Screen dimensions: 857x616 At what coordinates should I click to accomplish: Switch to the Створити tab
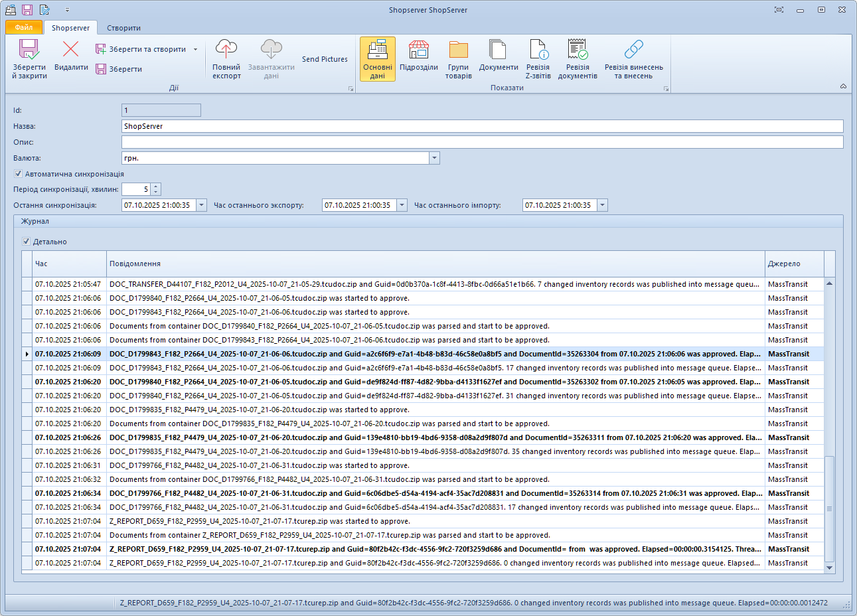point(123,28)
